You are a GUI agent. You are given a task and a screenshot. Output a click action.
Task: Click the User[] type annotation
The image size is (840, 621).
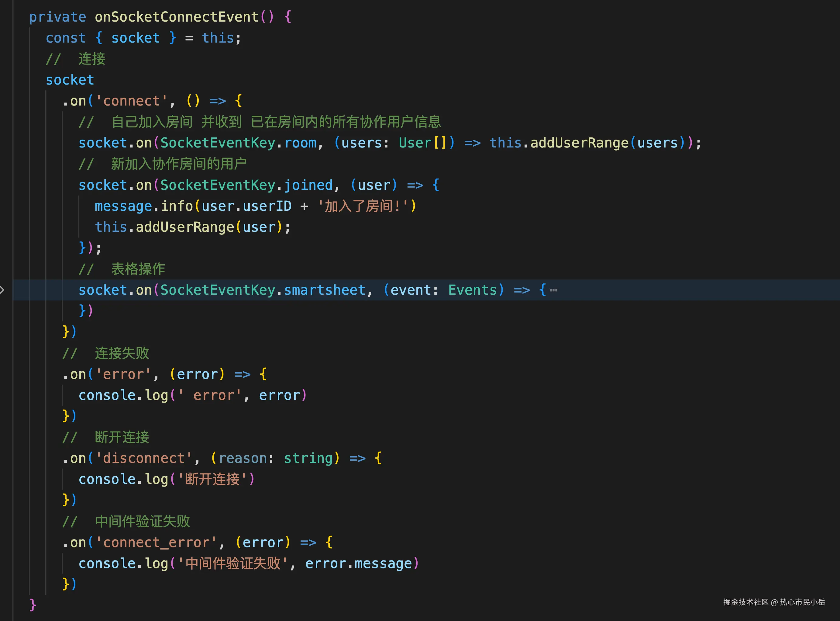click(x=423, y=143)
